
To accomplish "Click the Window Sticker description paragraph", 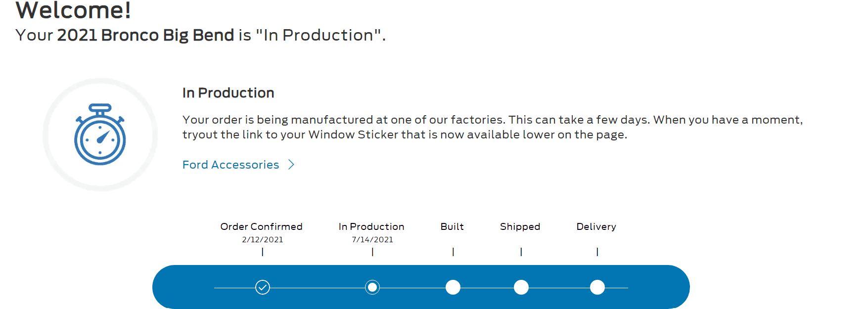I will [492, 127].
